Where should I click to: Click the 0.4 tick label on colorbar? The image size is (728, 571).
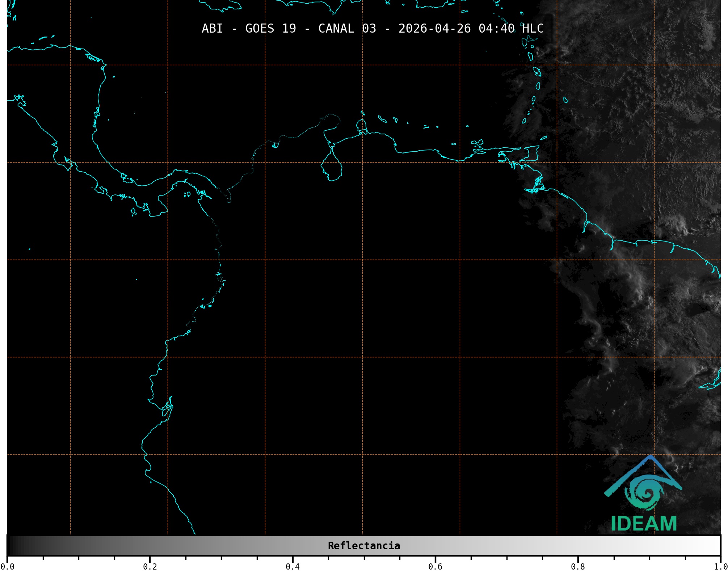tap(293, 566)
